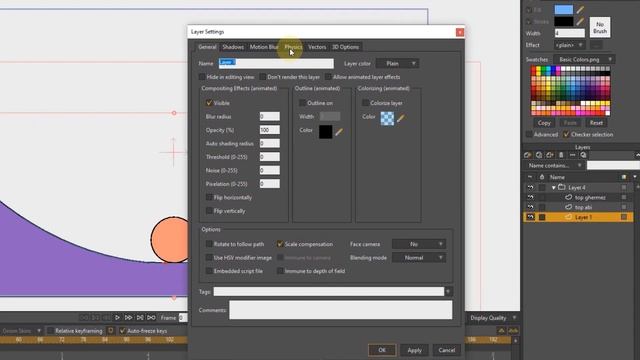This screenshot has width=640, height=360.
Task: Click the colorize color eyedropper icon
Action: 401,118
